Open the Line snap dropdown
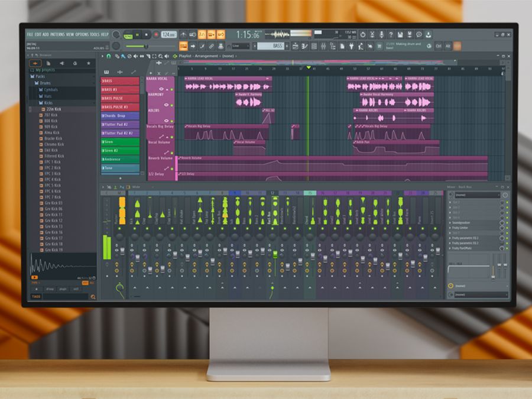 [x=241, y=46]
